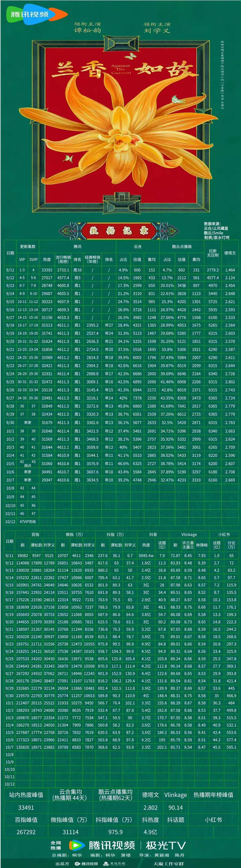Click the 经典畅销(年榜) column header
Image resolution: width=241 pixels, height=868 pixels.
click(x=92, y=260)
